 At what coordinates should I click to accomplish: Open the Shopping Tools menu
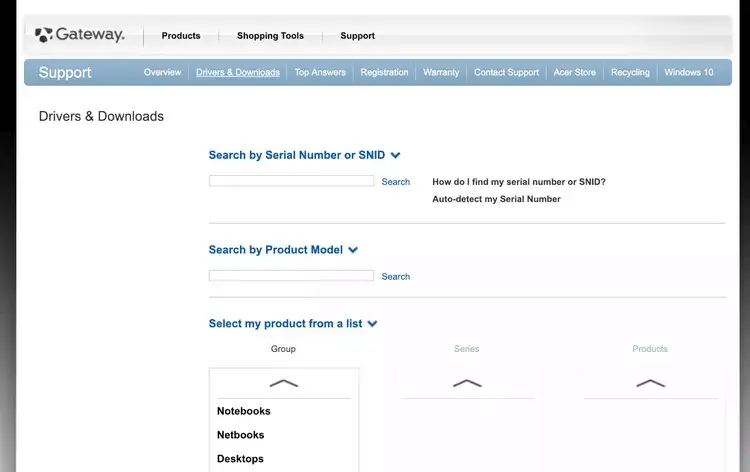[270, 36]
